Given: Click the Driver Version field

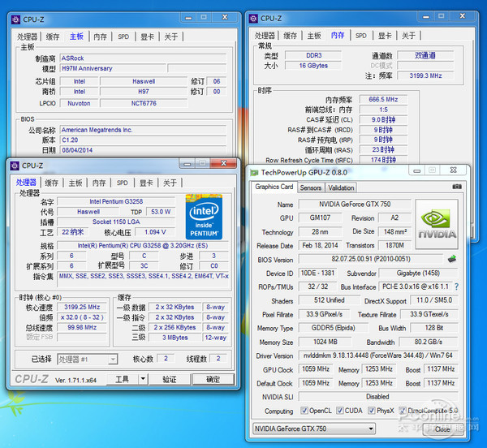Looking at the screenshot, I should 378,355.
